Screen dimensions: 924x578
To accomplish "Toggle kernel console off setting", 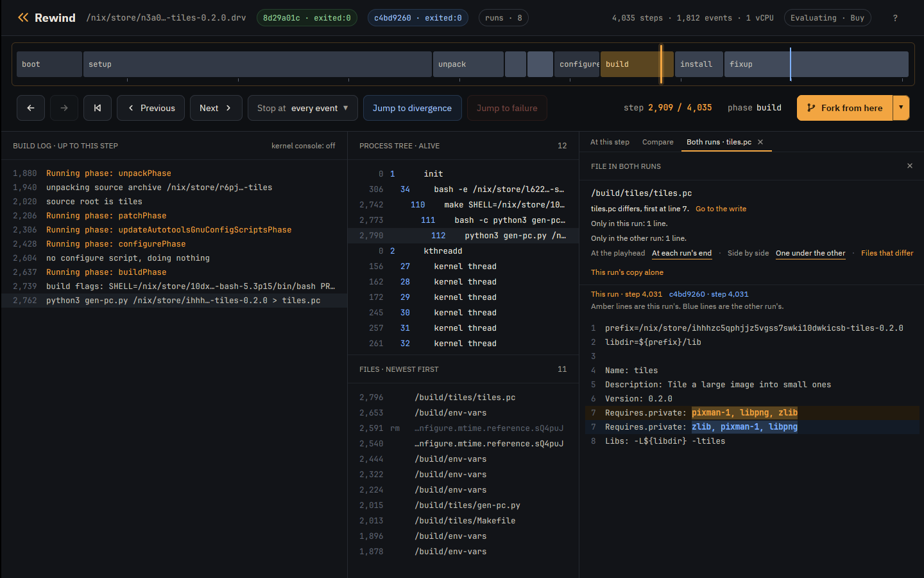I will [303, 146].
